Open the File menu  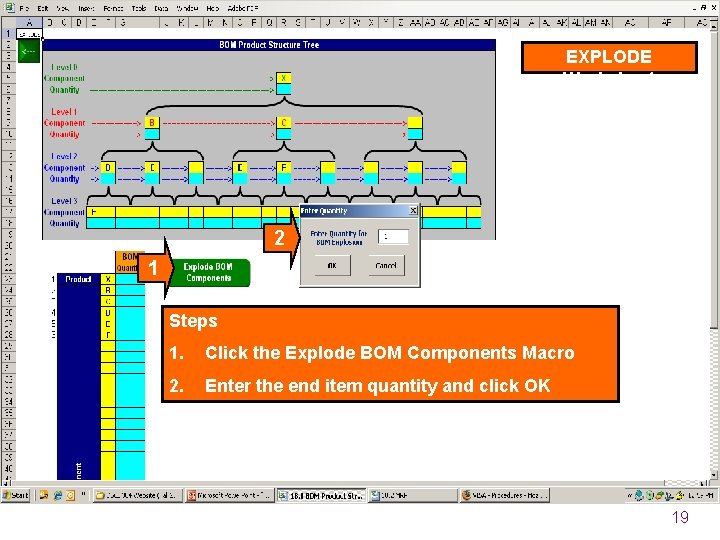[x=24, y=8]
